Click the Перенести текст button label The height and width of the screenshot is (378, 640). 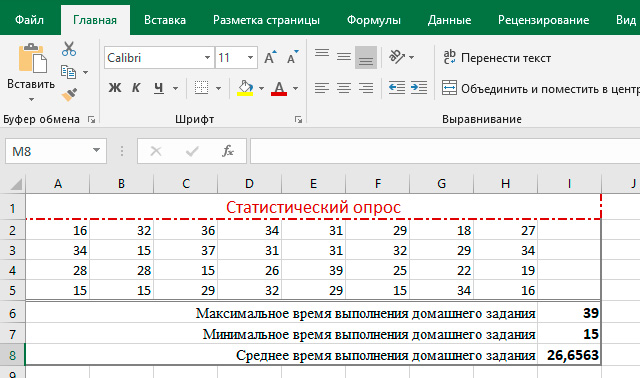tap(506, 58)
